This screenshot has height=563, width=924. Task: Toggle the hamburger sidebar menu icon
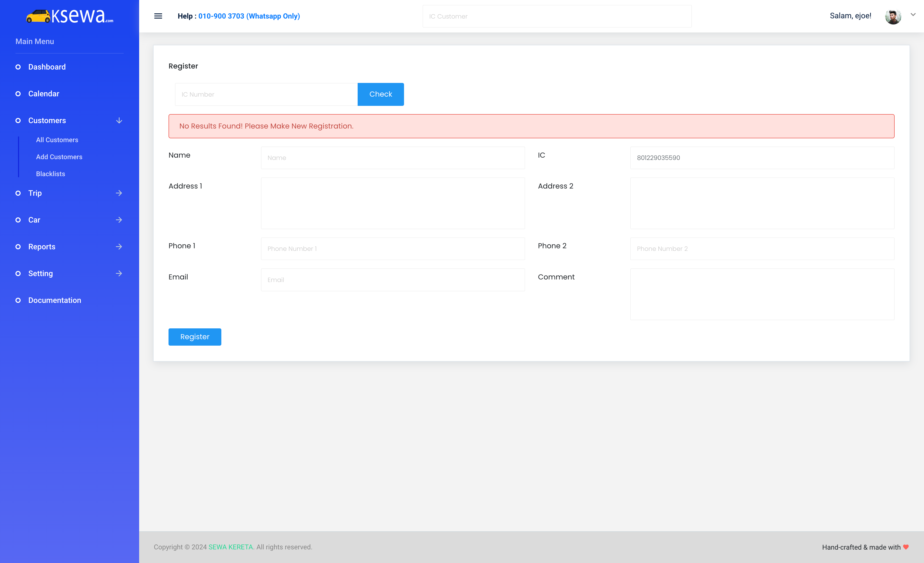[x=158, y=16]
